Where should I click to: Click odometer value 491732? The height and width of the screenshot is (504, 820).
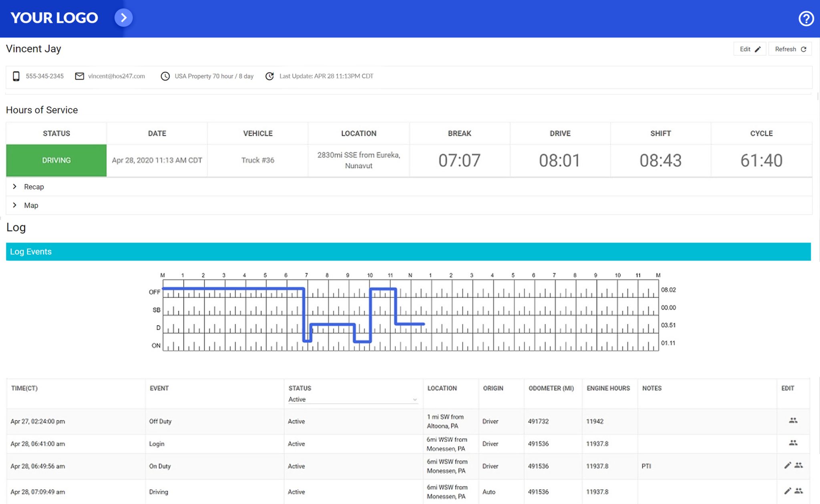[538, 422]
